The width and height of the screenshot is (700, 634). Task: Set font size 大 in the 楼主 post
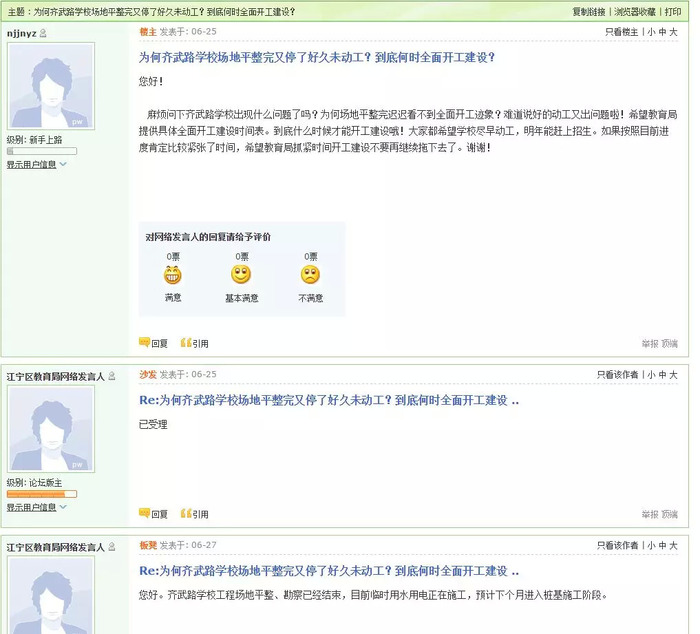pyautogui.click(x=673, y=32)
